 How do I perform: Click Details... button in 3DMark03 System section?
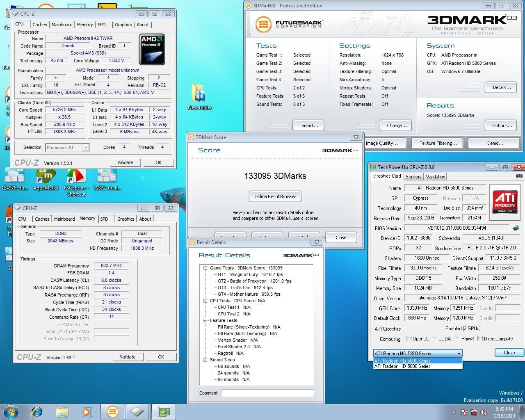tap(502, 87)
